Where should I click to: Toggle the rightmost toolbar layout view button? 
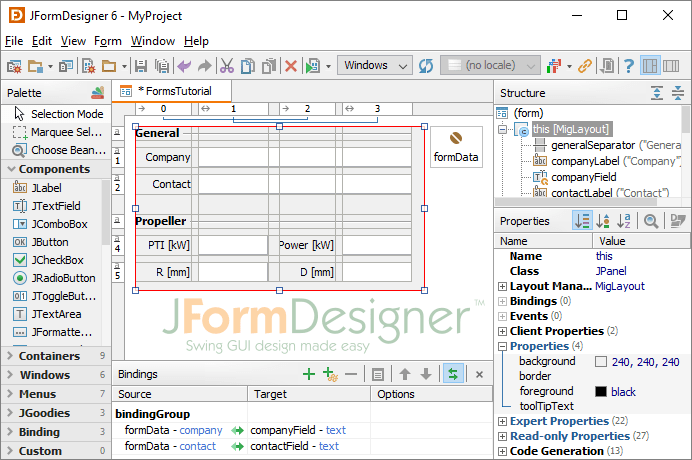click(671, 66)
